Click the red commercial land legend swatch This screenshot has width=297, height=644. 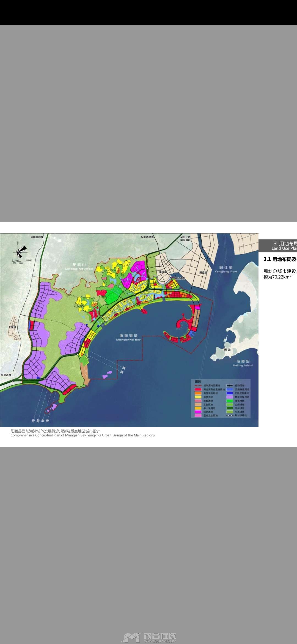(198, 389)
